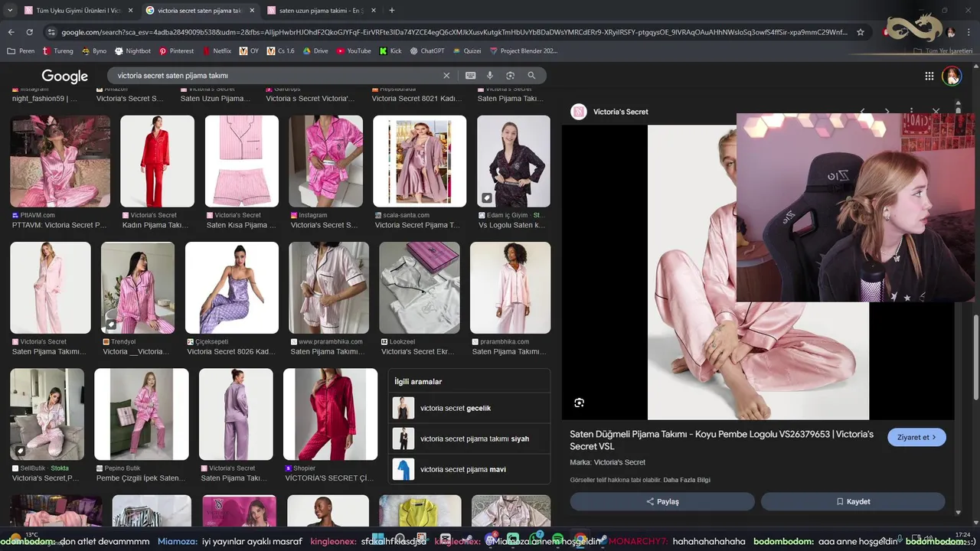Open Nightbot bookmark

[132, 51]
